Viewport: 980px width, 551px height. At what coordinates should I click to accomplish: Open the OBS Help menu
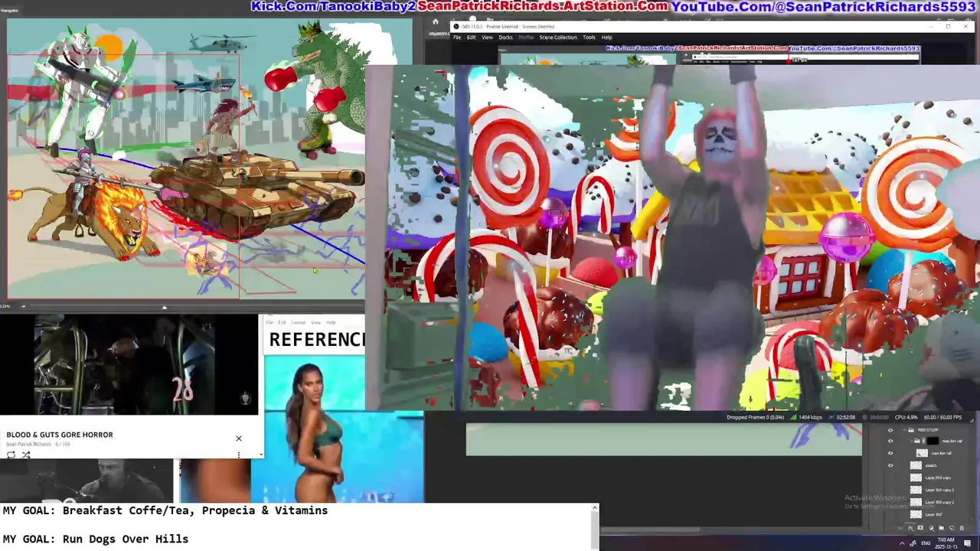coord(606,37)
